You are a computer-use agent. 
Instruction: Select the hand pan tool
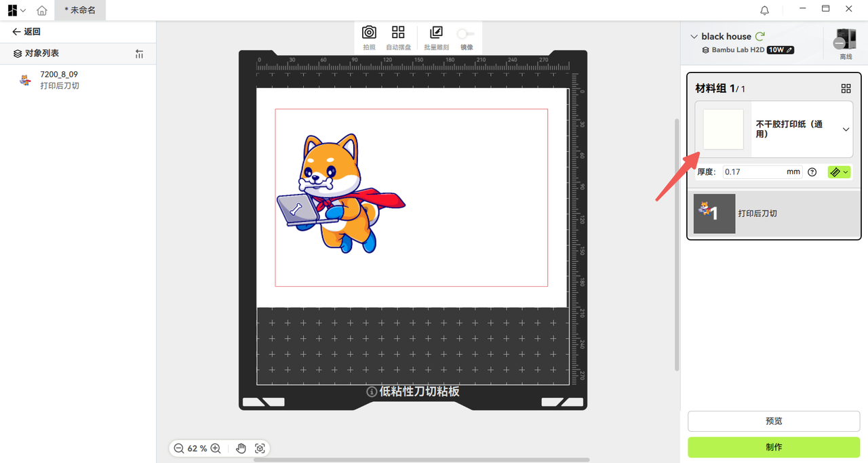tap(241, 449)
